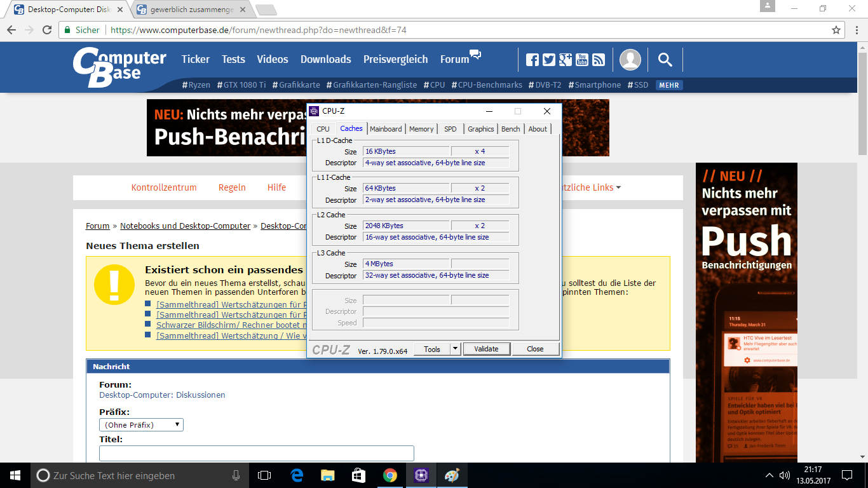The width and height of the screenshot is (868, 488).
Task: Open the Regeln link
Action: [x=232, y=187]
